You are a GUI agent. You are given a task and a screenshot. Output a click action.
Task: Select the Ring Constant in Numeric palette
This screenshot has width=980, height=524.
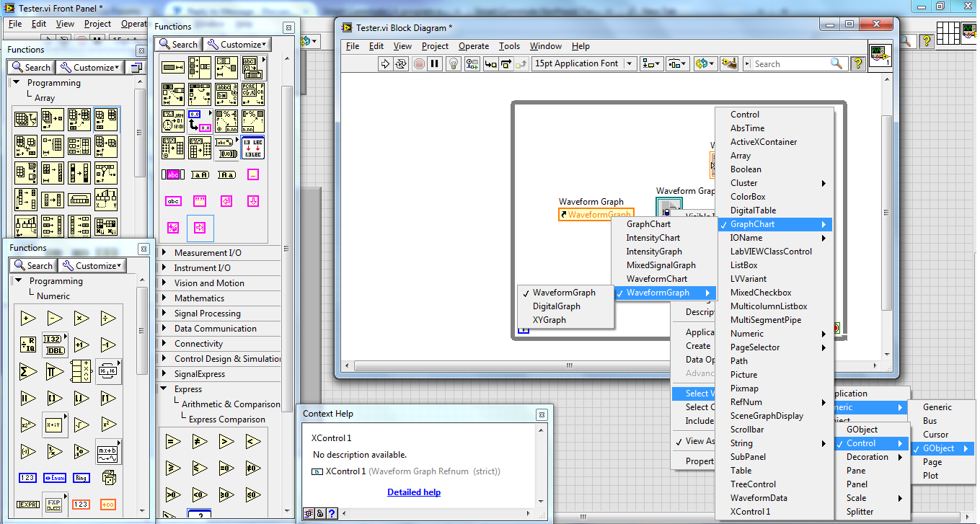81,477
